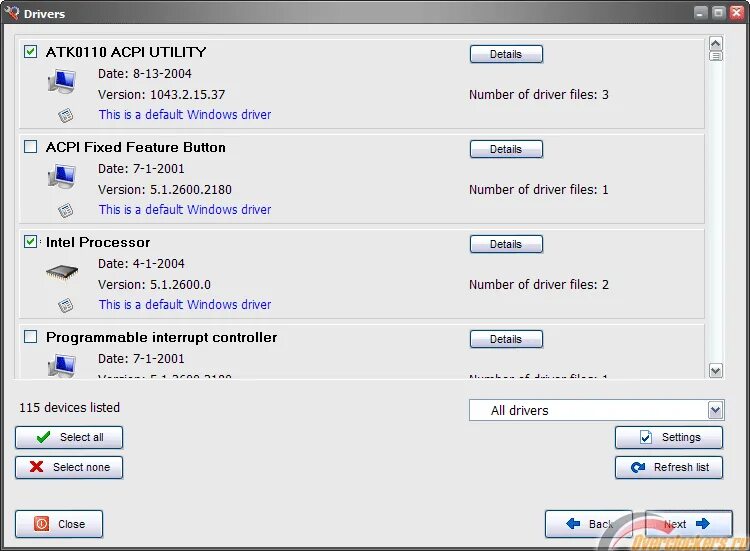Click the default Windows driver text for Intel Processor
The height and width of the screenshot is (551, 750).
[185, 305]
